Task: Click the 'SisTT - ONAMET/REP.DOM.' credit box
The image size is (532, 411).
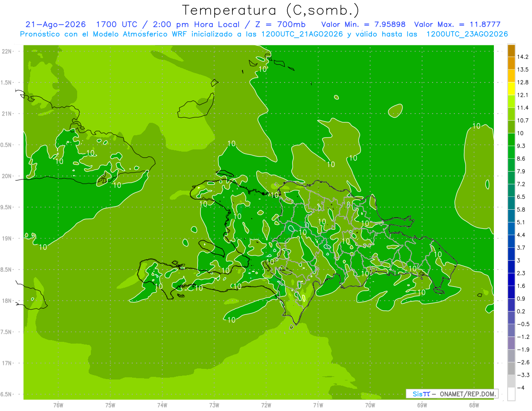Action: (452, 394)
